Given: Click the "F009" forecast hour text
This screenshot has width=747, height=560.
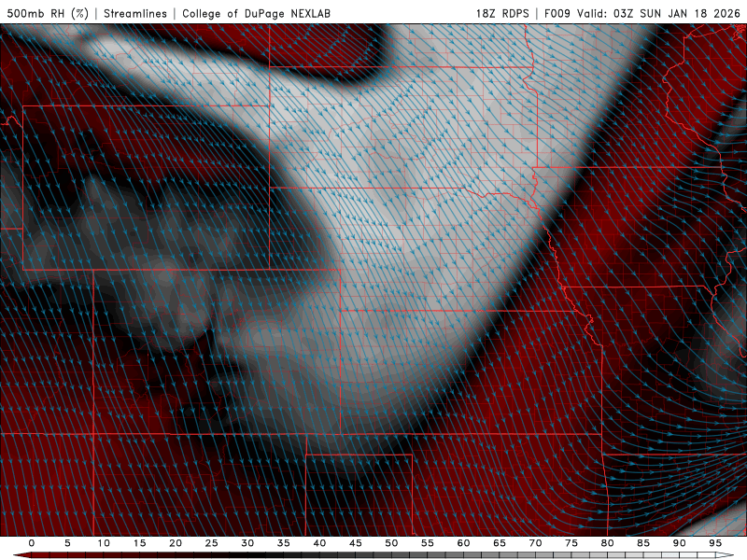Looking at the screenshot, I should tap(557, 13).
